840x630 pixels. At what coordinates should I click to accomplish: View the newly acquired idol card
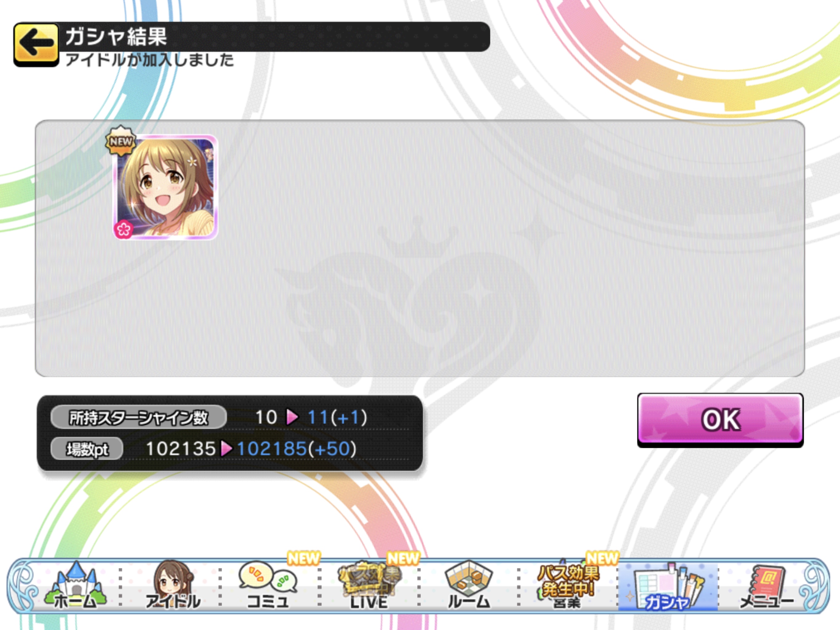point(165,187)
